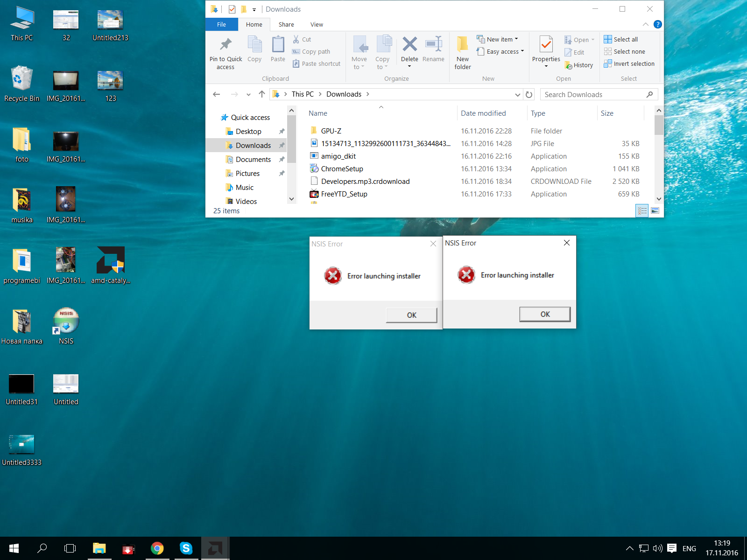Image resolution: width=747 pixels, height=560 pixels.
Task: Click Invert selection in ribbon
Action: (629, 64)
